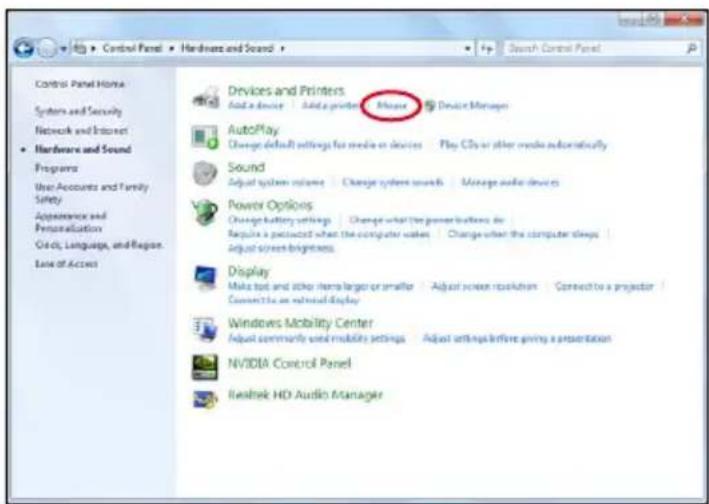The width and height of the screenshot is (709, 504).
Task: Open the Mouse settings link
Action: click(392, 106)
